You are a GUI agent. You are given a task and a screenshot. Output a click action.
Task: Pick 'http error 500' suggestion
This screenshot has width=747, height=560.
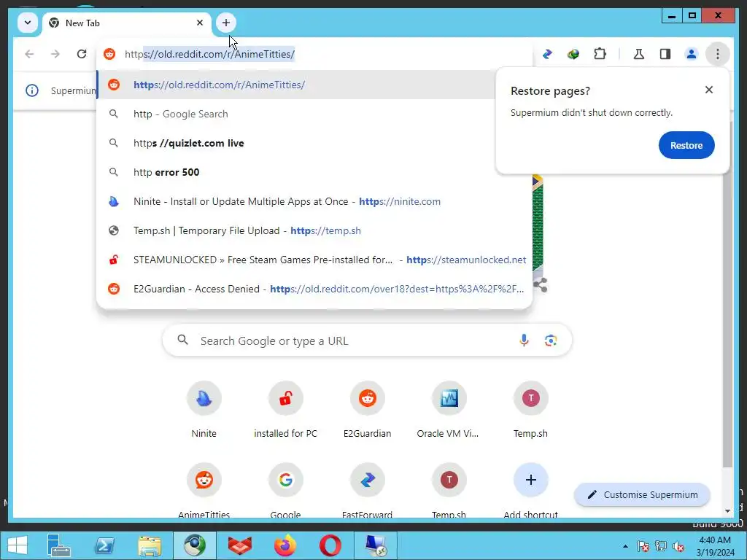click(314, 172)
